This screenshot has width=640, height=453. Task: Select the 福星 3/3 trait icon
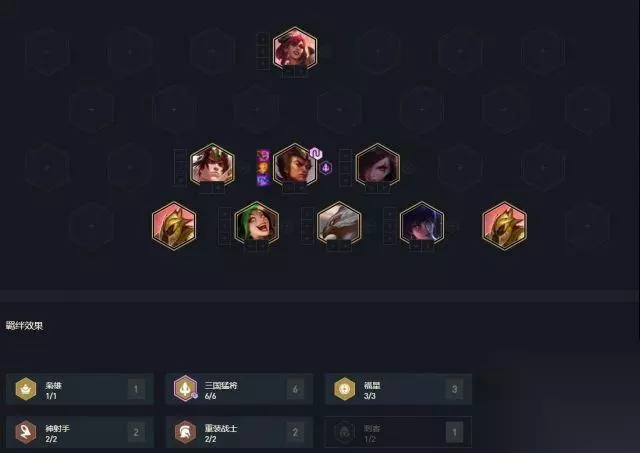tap(345, 389)
